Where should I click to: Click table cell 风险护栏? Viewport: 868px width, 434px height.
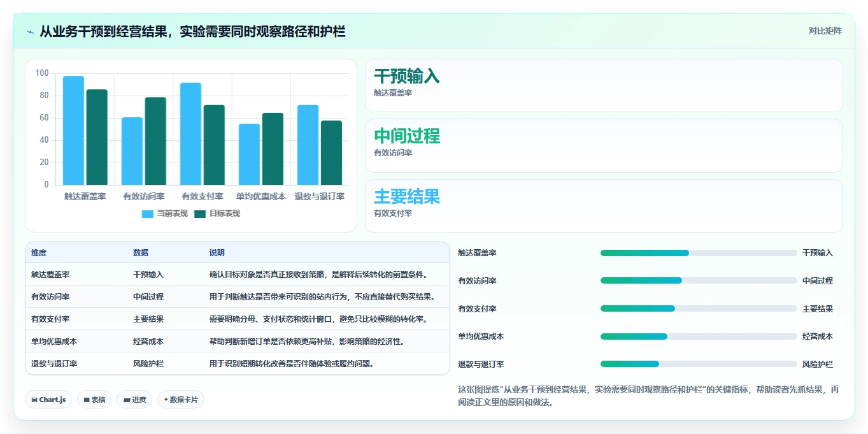click(x=148, y=364)
